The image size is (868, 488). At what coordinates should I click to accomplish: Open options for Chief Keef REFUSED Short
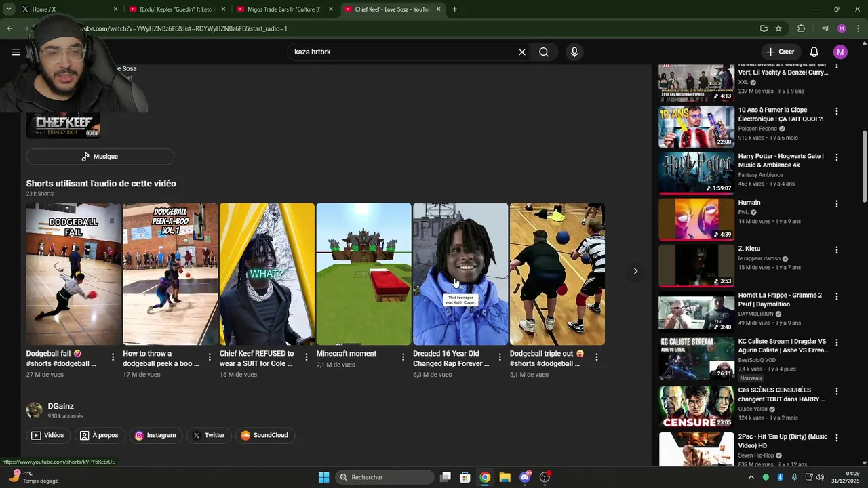307,357
